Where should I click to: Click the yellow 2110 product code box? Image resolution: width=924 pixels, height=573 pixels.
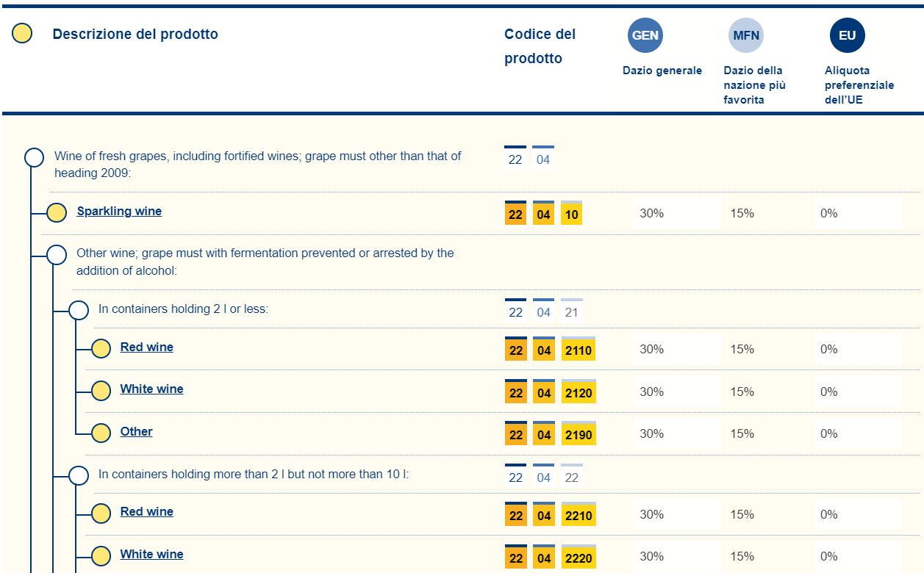click(x=579, y=350)
